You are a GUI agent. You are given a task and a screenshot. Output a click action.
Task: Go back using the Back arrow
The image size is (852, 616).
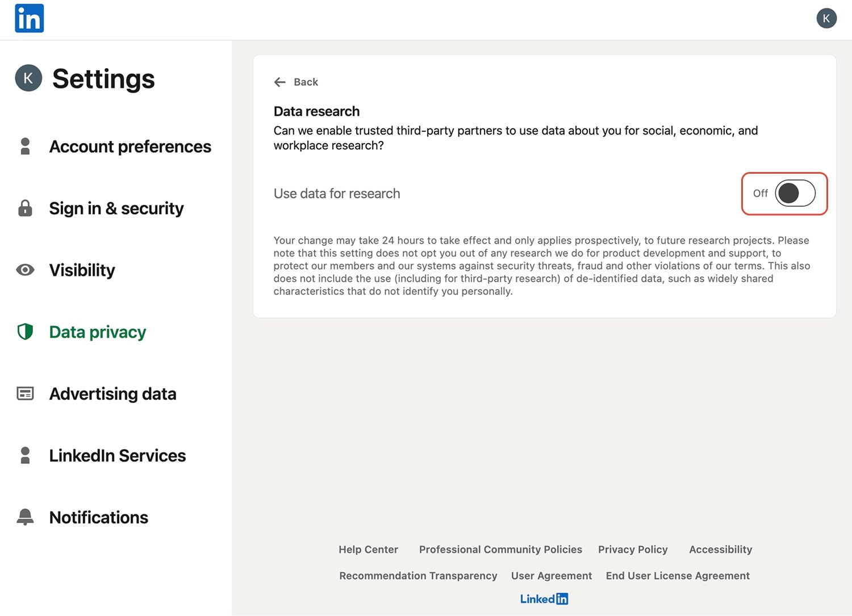click(280, 82)
